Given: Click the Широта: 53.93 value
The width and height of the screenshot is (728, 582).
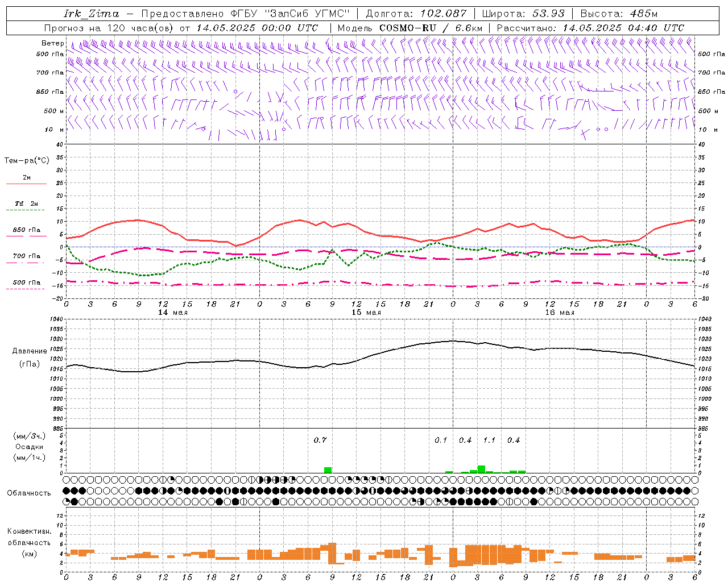Looking at the screenshot, I should point(523,14).
